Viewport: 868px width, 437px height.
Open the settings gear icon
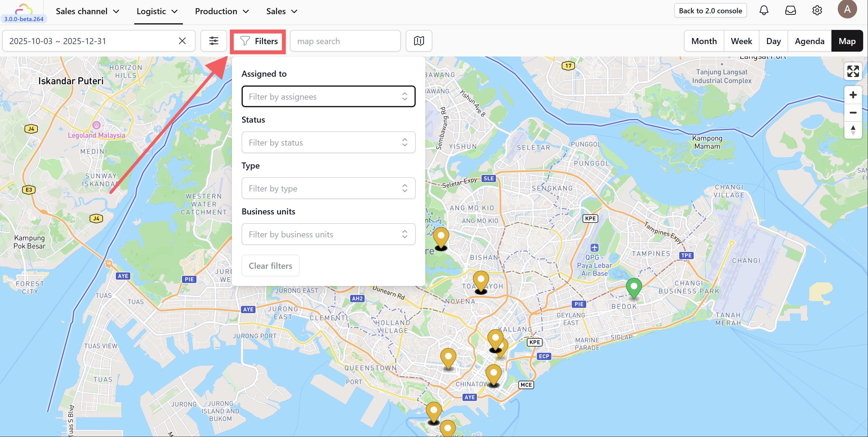pos(817,11)
